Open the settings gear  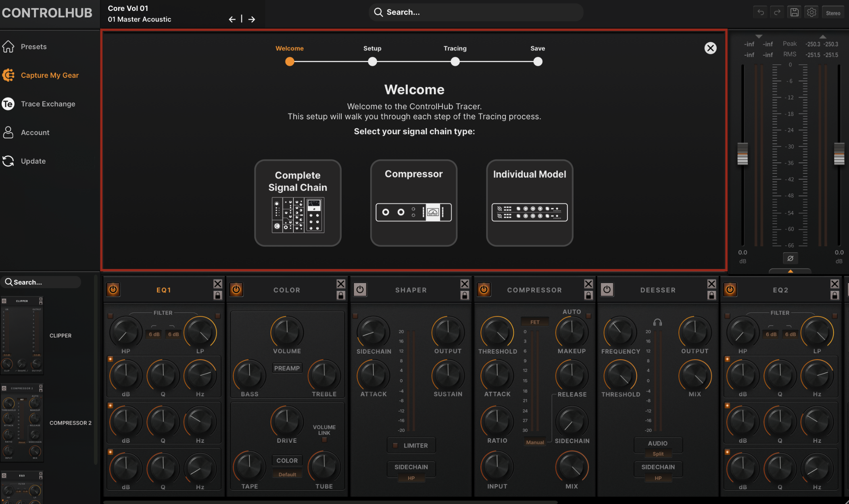coord(811,12)
